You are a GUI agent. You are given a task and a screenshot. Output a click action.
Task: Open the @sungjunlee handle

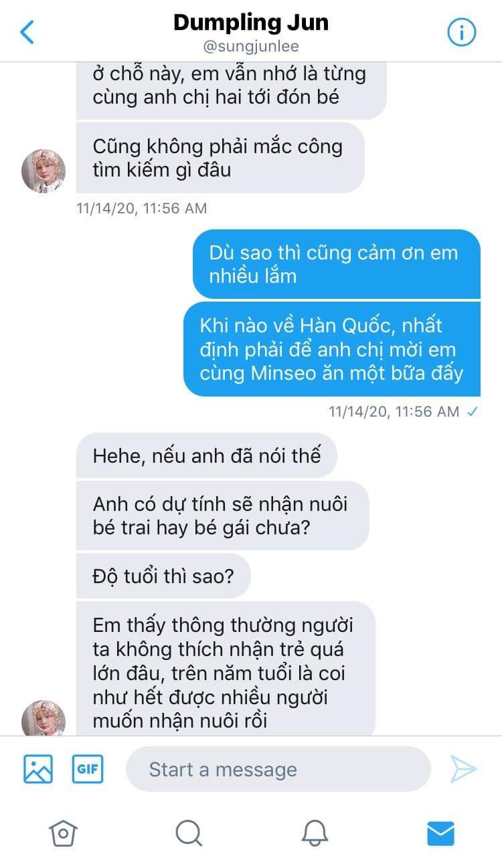point(251,47)
